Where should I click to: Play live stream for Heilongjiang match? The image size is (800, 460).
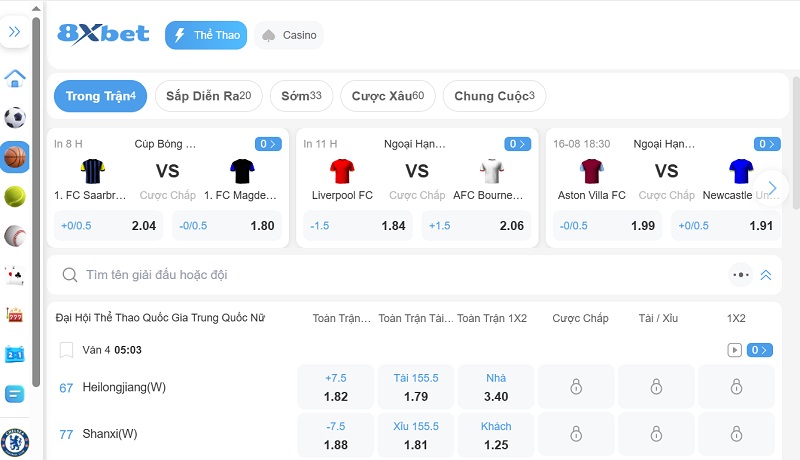coord(735,350)
